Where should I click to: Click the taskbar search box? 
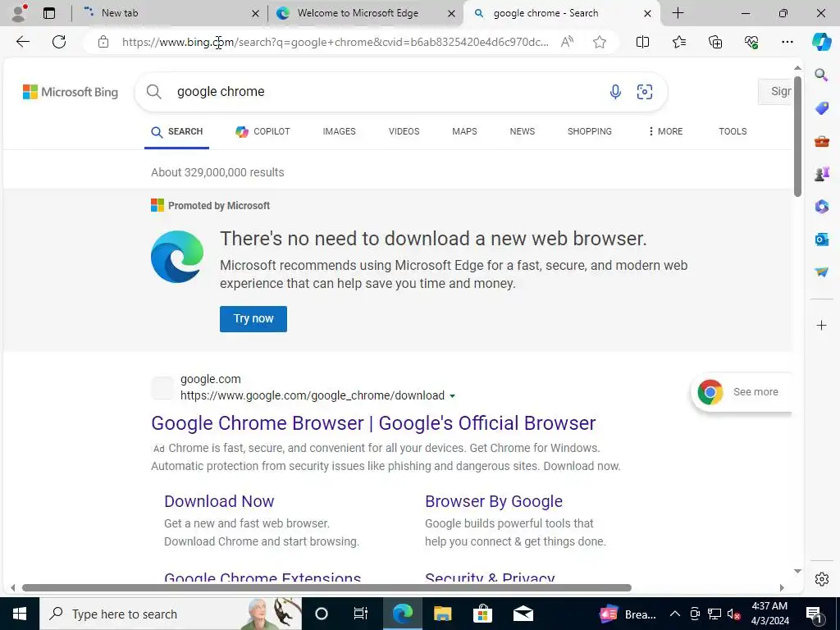pos(171,614)
